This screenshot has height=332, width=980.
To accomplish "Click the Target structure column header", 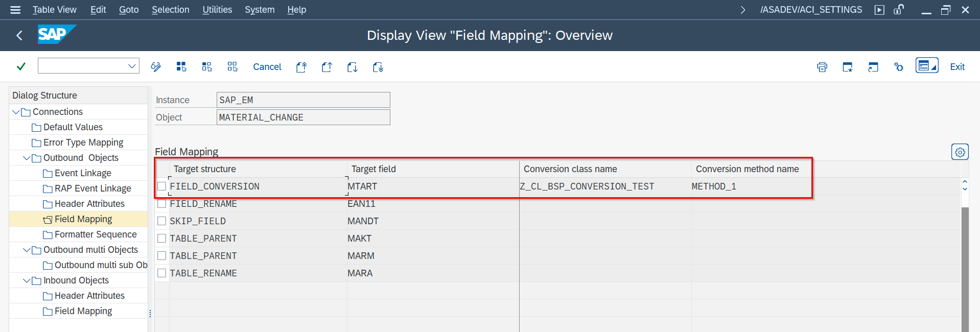I will [x=258, y=169].
